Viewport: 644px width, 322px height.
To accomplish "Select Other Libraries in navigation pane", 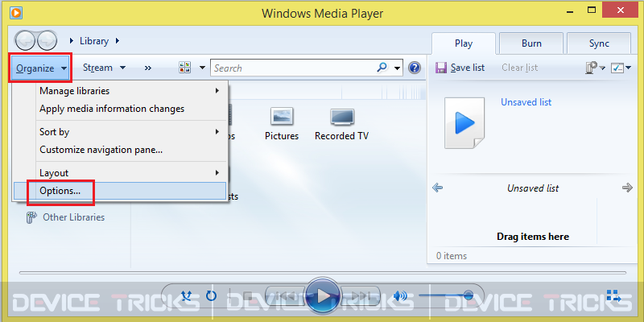I will (66, 217).
